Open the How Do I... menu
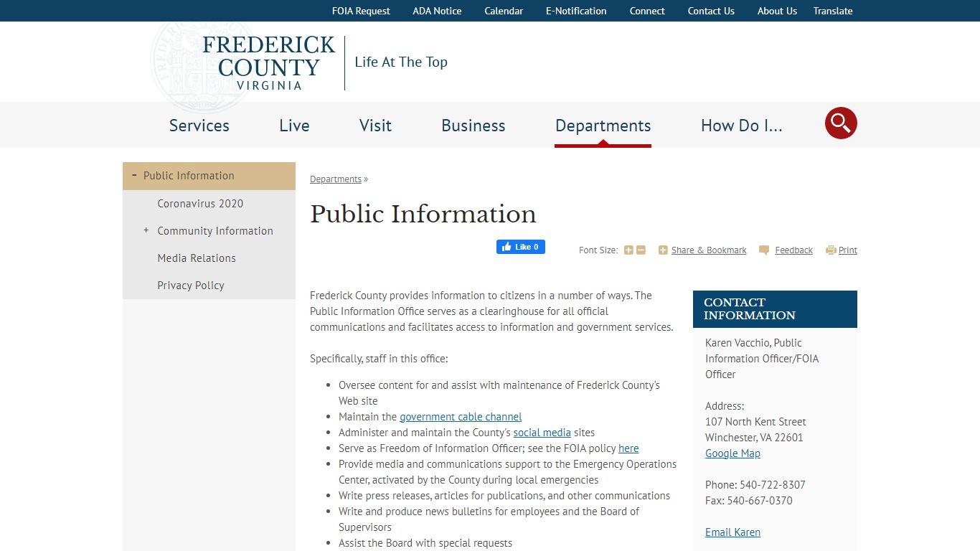 pyautogui.click(x=742, y=126)
